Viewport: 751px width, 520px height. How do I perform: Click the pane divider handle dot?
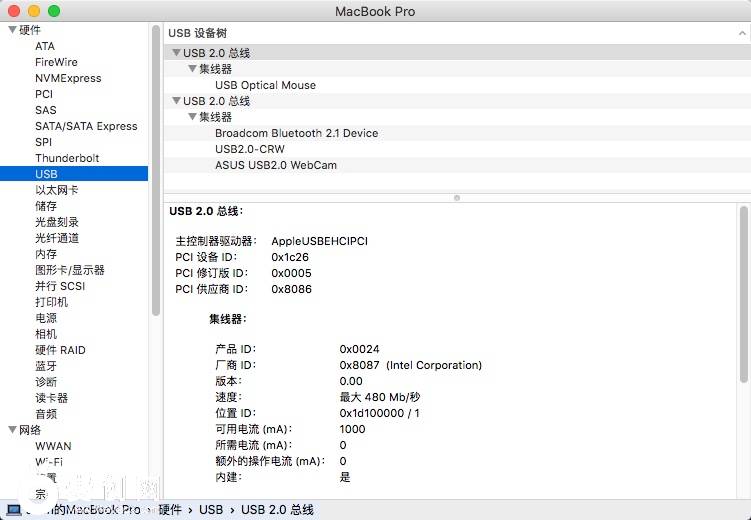[457, 198]
